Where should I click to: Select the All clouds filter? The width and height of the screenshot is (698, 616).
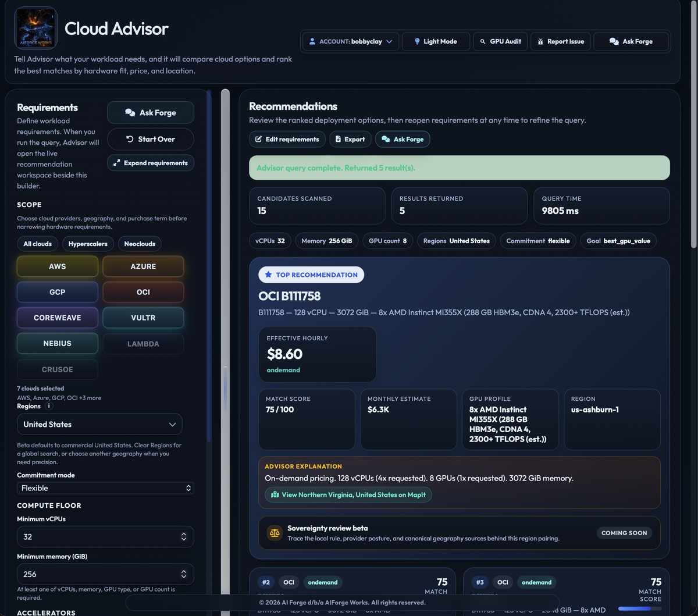coord(38,244)
